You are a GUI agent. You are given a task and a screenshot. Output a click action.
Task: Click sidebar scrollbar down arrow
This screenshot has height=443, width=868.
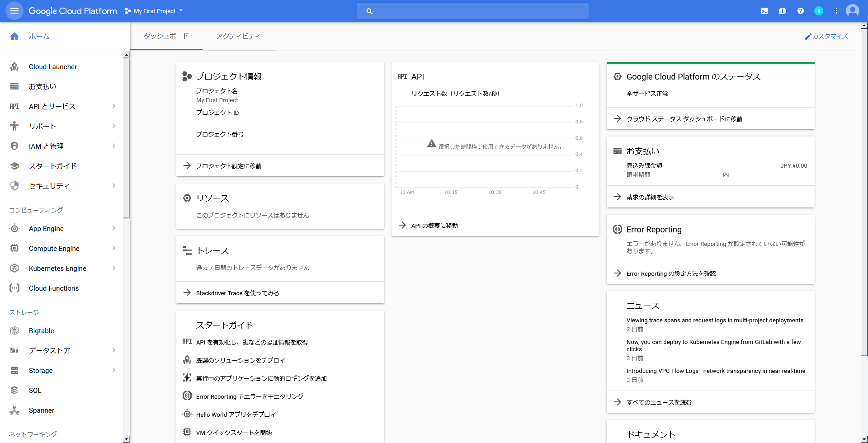click(x=127, y=439)
